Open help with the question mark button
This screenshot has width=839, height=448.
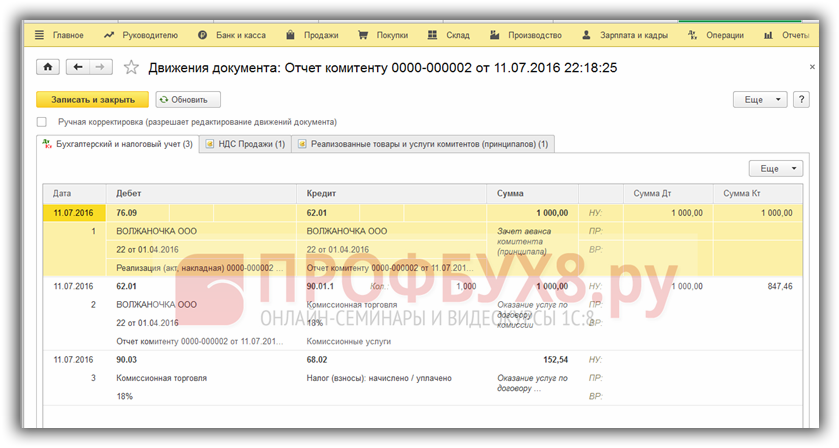pos(802,100)
